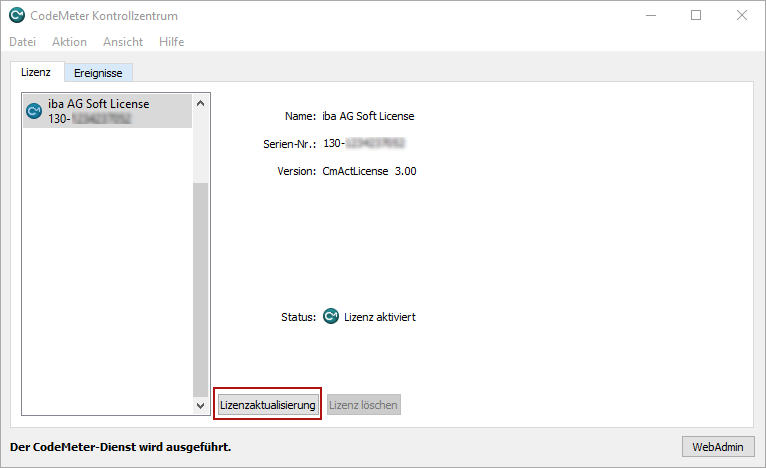This screenshot has width=766, height=468.
Task: Click the status bar message about CodeMeter-Dienst
Action: [120, 447]
